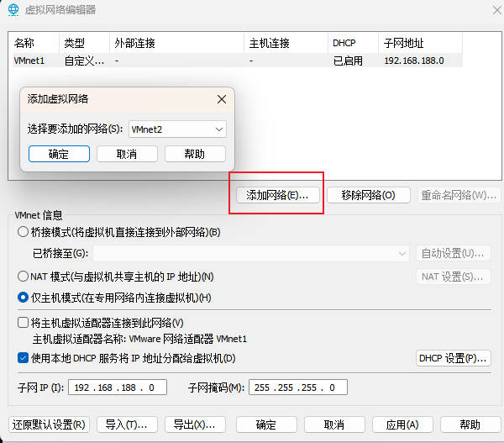The width and height of the screenshot is (504, 443).
Task: Click the 子网掩码 input field
Action: (297, 388)
